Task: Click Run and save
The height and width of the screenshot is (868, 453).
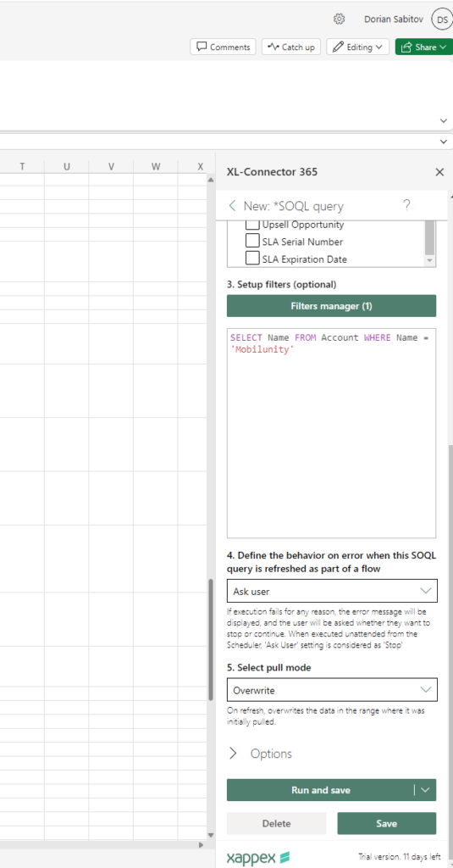Action: pyautogui.click(x=320, y=790)
